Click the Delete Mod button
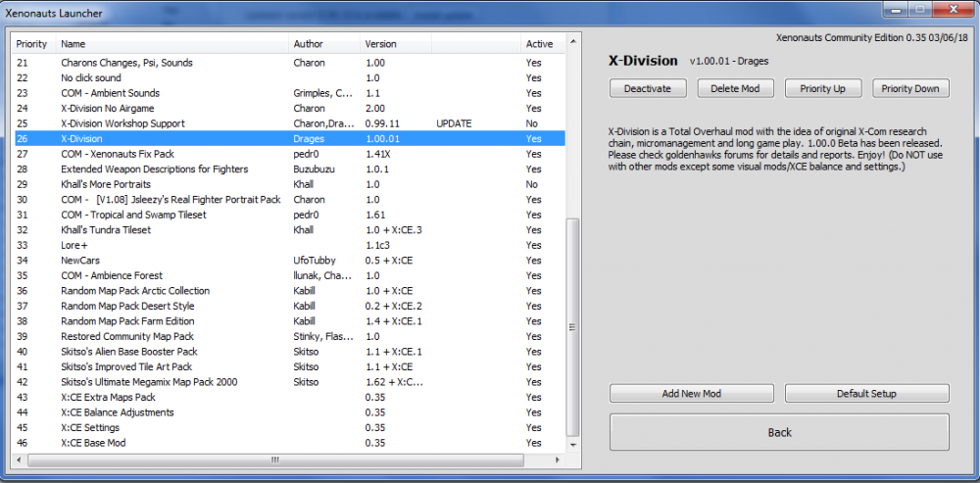 [735, 89]
